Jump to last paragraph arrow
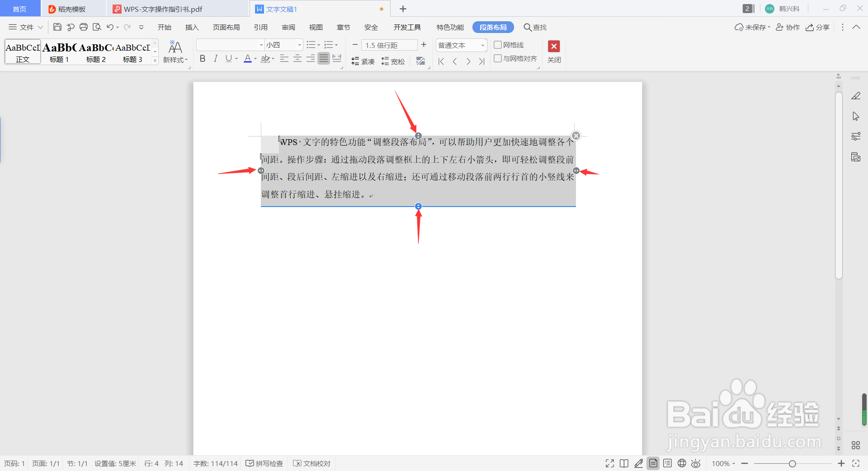The image size is (868, 471). pyautogui.click(x=481, y=61)
